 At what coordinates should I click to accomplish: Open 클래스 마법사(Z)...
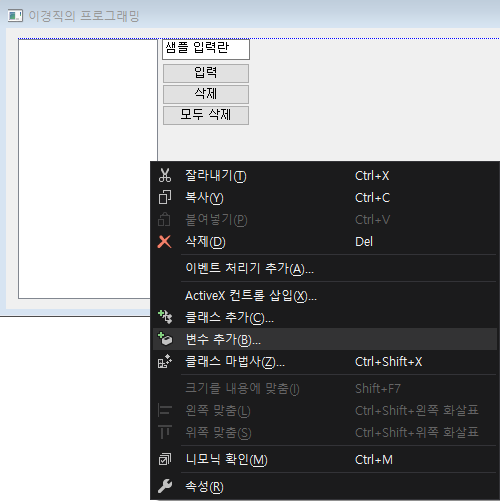[325, 361]
